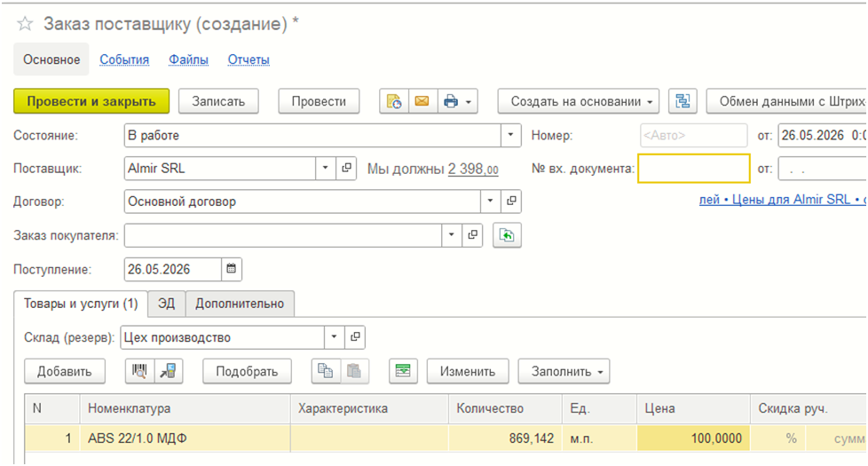Open calendar picker for Поступление date
868x466 pixels.
[232, 269]
